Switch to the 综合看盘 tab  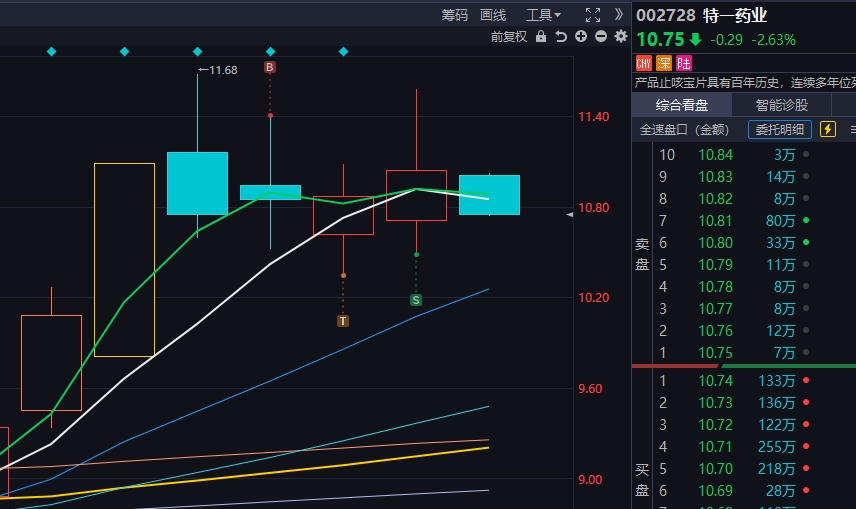tap(682, 105)
